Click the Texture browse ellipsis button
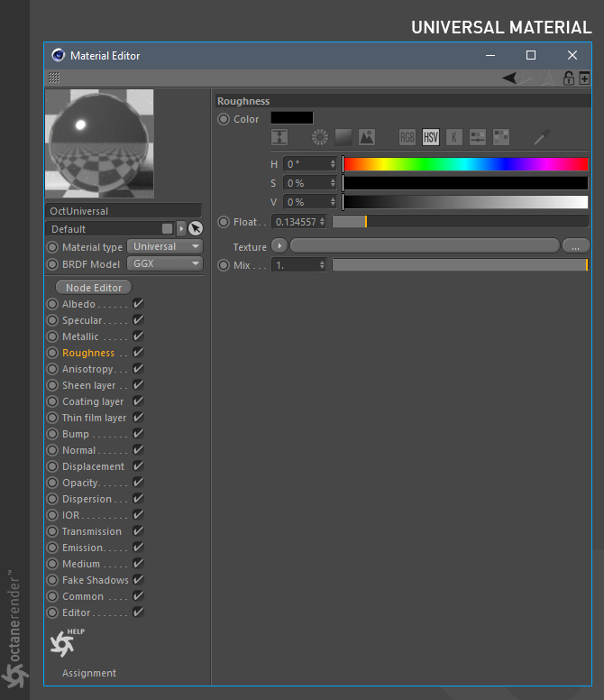The height and width of the screenshot is (700, 604). coord(576,246)
